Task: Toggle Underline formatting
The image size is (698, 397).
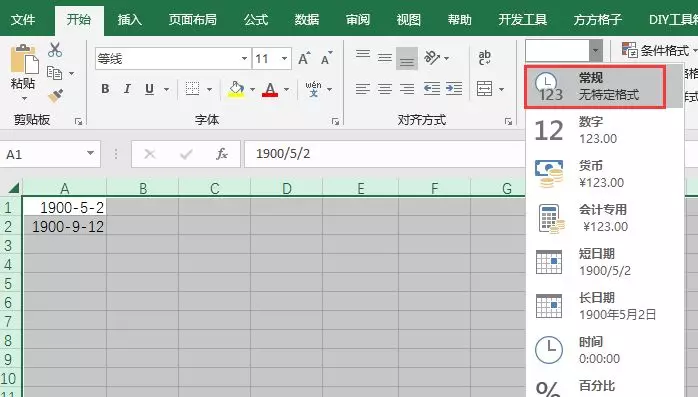Action: pyautogui.click(x=150, y=89)
